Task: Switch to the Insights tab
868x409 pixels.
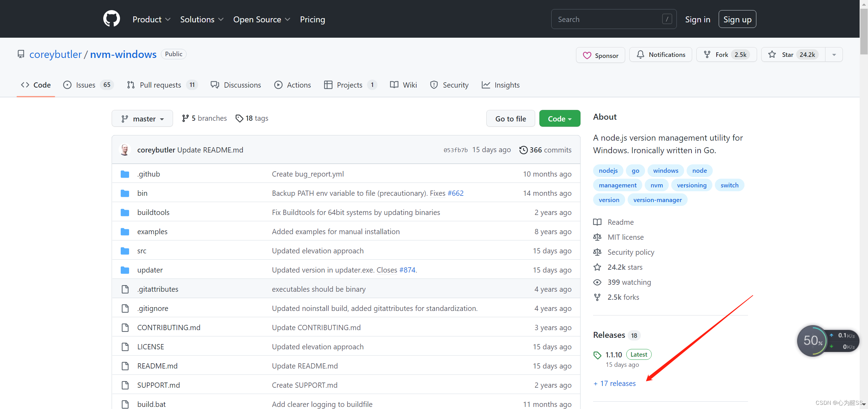Action: 501,85
